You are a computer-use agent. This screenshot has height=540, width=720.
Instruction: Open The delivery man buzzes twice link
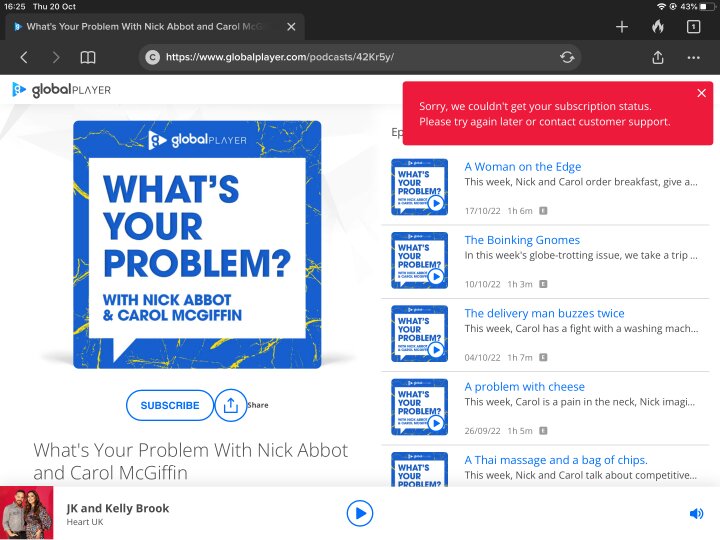coord(544,314)
